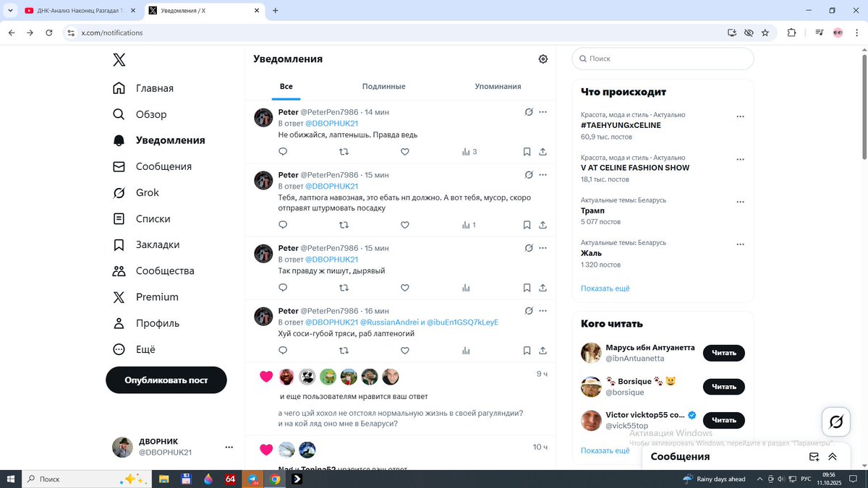Viewport: 868px width, 488px height.
Task: Open more options on "Тебя, лаптюга навозная" post
Action: click(x=542, y=175)
